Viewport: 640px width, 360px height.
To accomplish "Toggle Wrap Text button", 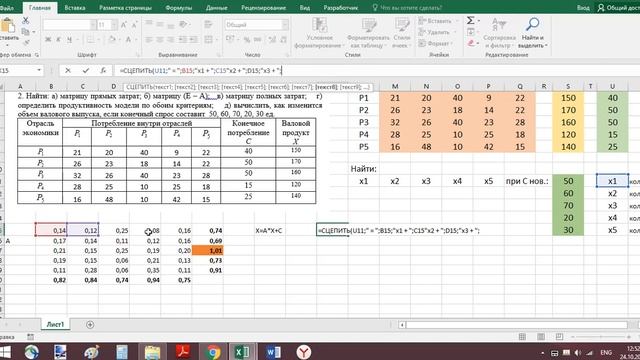I will [x=209, y=24].
